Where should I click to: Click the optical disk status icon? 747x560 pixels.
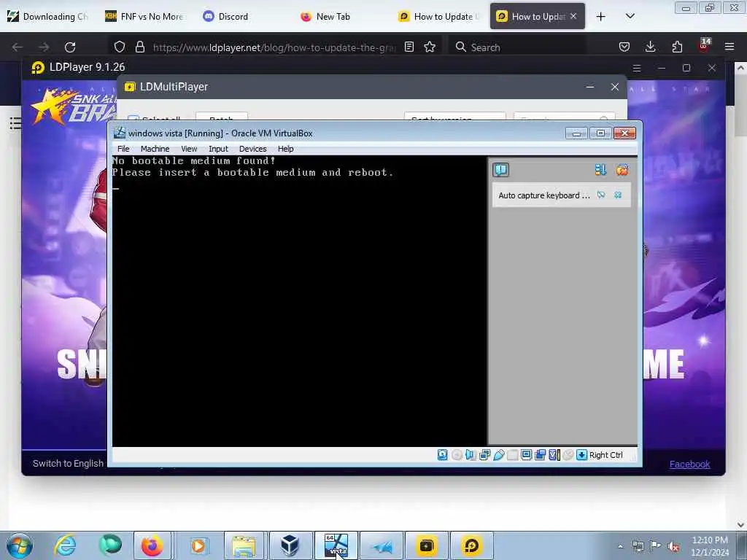pyautogui.click(x=457, y=455)
